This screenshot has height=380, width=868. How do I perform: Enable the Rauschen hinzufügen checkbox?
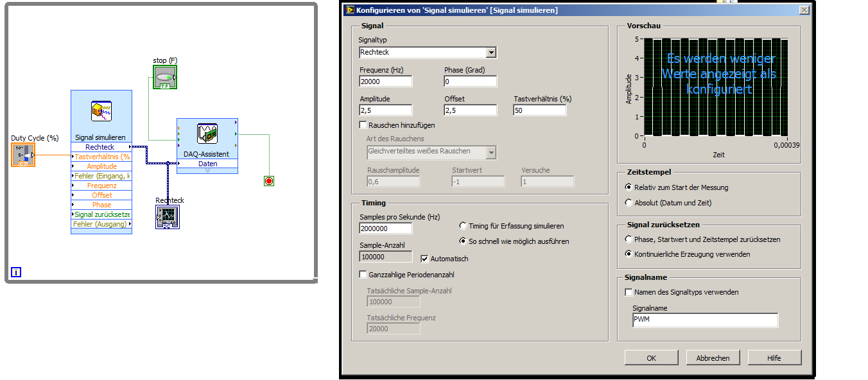coord(363,125)
